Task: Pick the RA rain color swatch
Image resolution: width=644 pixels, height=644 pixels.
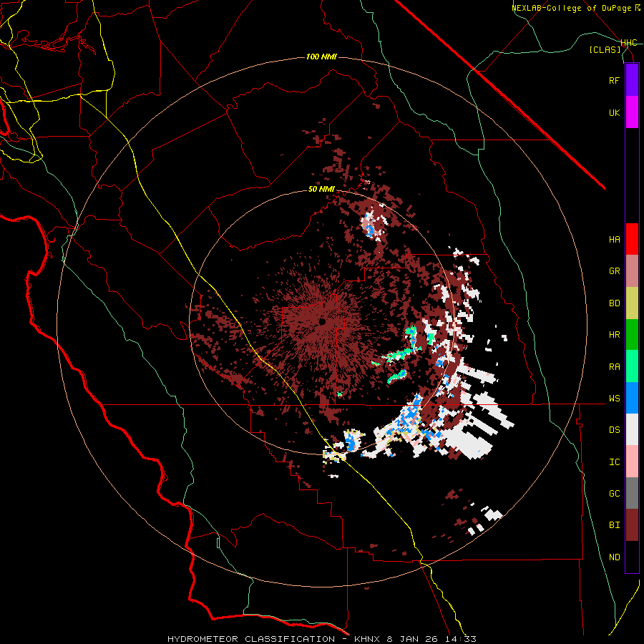Action: coord(632,366)
